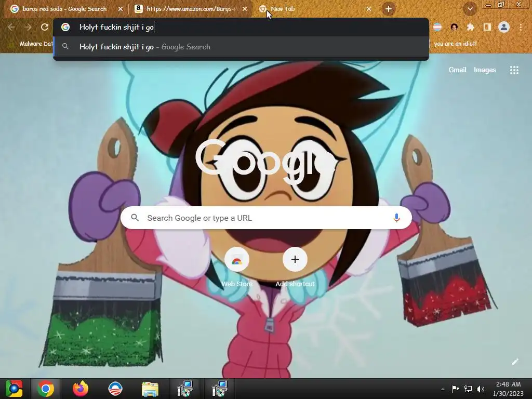Click the 'Search Google or type a URL' box
The width and height of the screenshot is (532, 399).
coord(266,218)
